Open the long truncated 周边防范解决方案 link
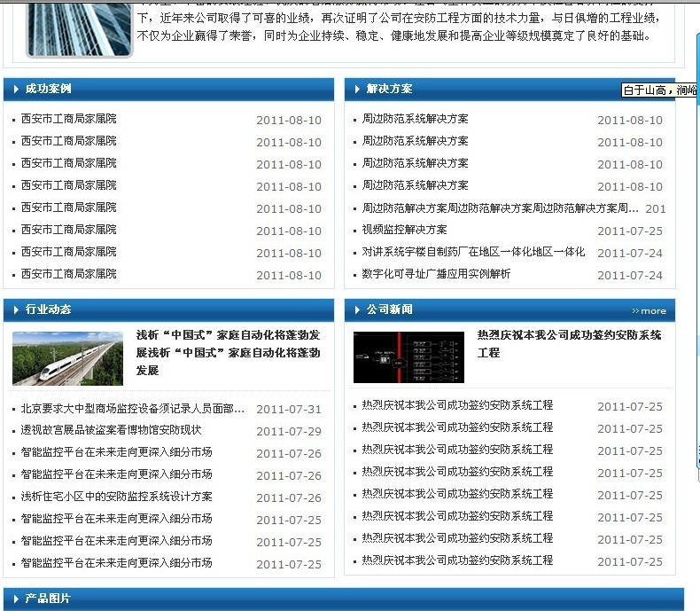 [500, 208]
